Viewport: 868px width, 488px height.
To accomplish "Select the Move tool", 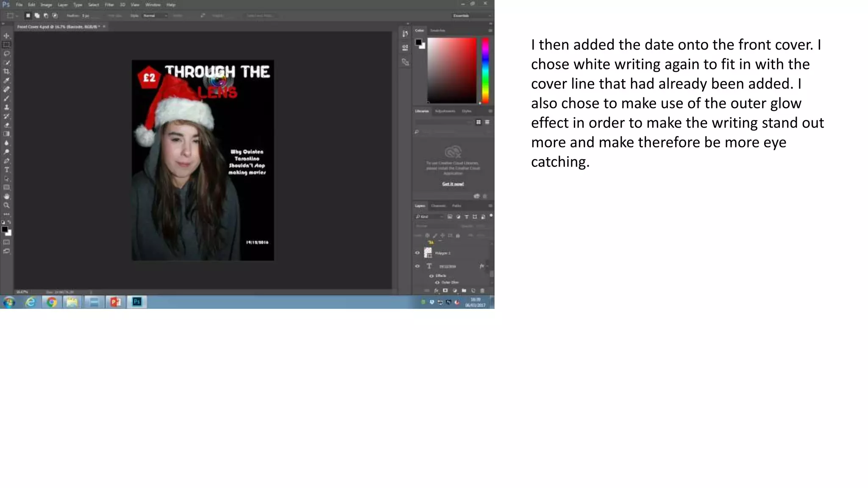I will tap(6, 36).
